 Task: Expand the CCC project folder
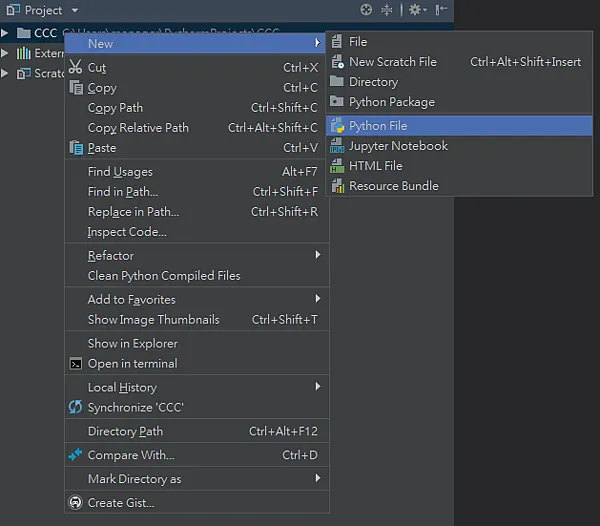(6, 33)
